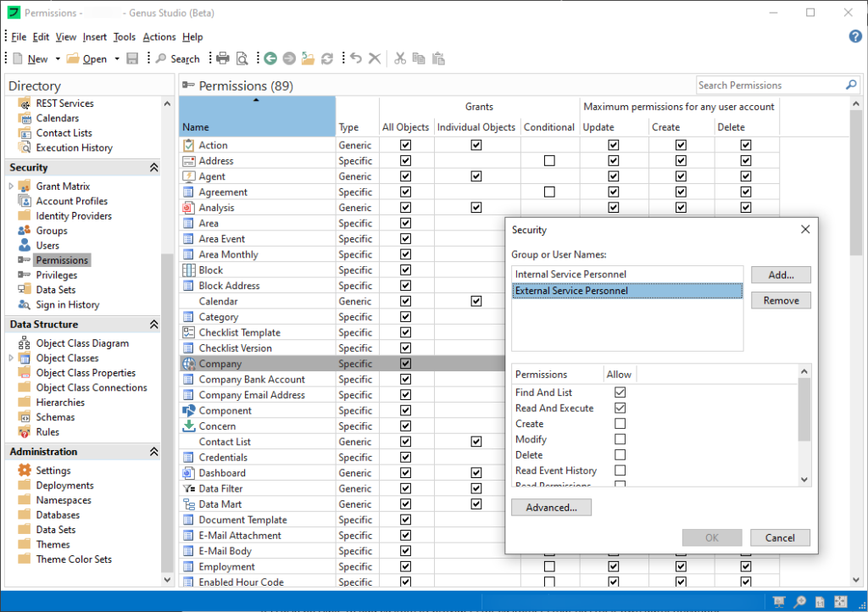Open the Actions menu

click(159, 36)
